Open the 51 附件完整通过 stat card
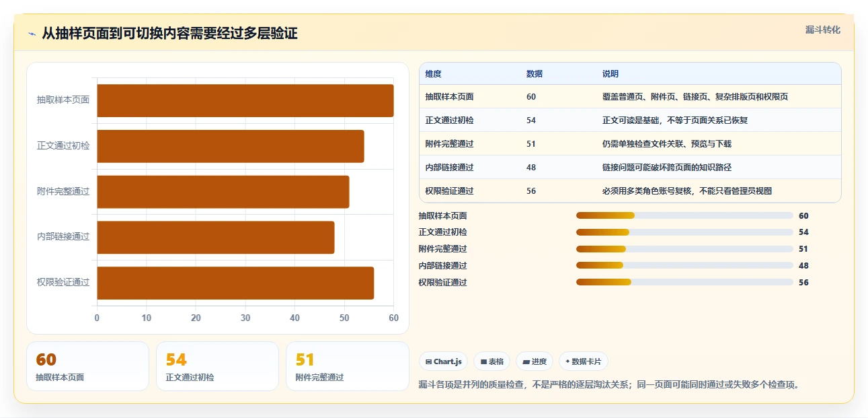Image resolution: width=868 pixels, height=418 pixels. point(347,366)
